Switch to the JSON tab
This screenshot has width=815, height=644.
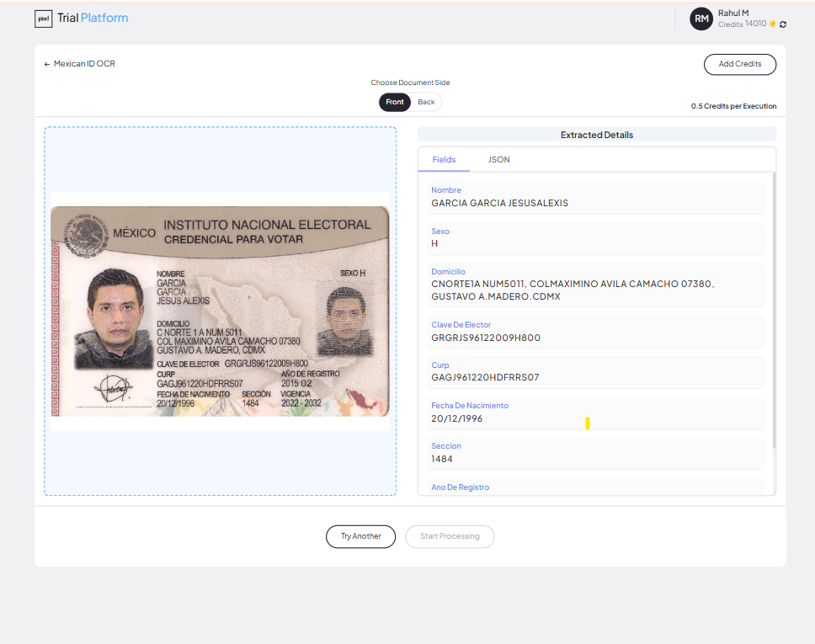tap(498, 159)
